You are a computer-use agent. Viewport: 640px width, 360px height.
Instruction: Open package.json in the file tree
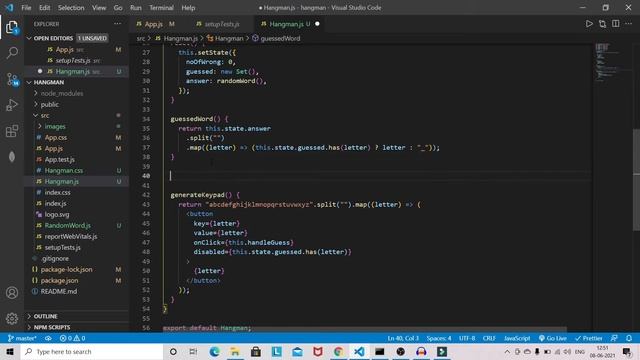click(x=59, y=280)
